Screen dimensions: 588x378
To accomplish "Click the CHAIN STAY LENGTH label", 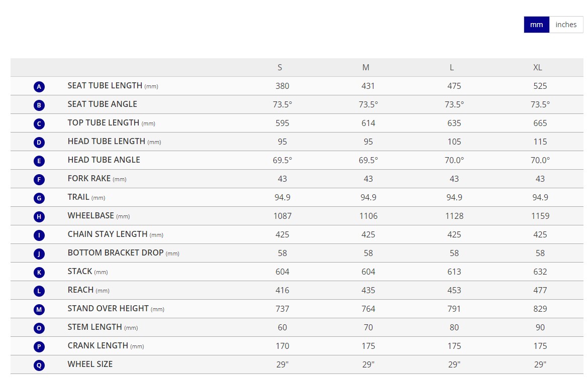I will coord(108,234).
